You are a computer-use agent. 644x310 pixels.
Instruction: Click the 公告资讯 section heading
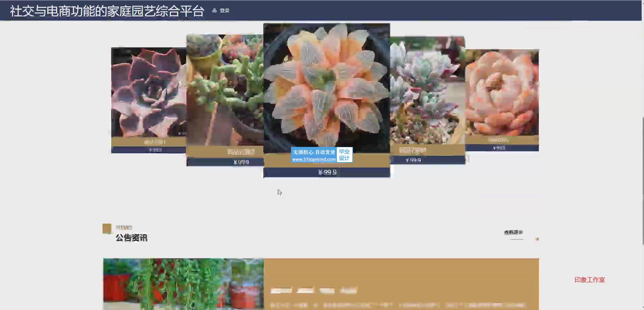(131, 238)
